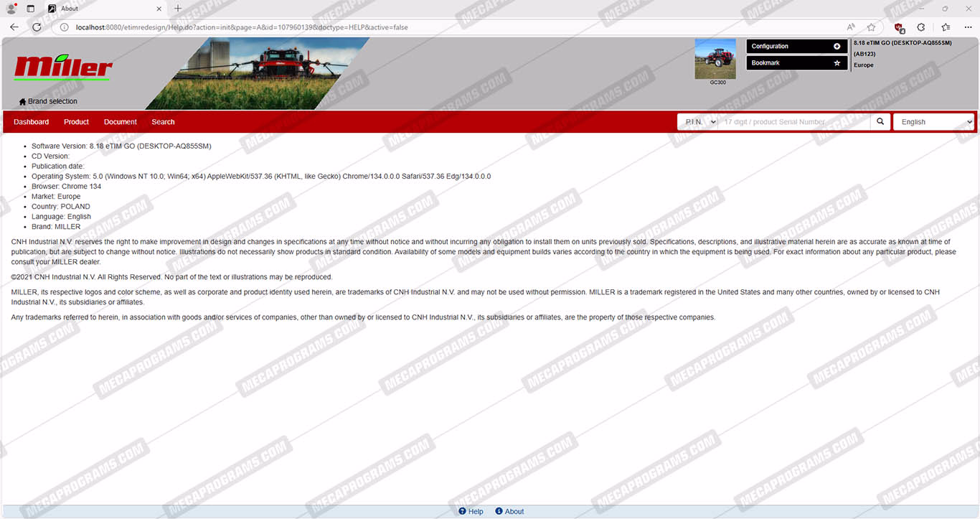Open the tab actions menu icon
Screen dimensions: 980x519
click(x=30, y=9)
